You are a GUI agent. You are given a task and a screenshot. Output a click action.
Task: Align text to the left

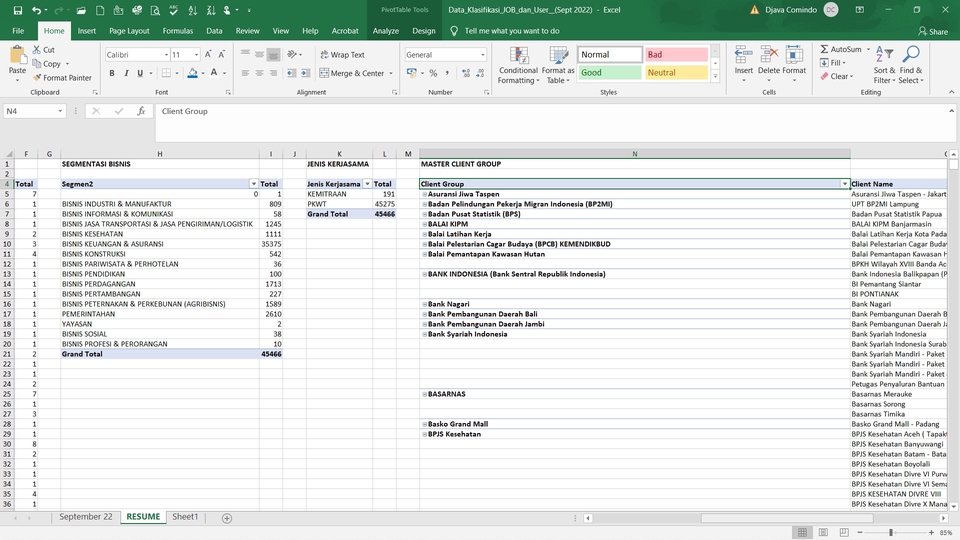[x=246, y=73]
